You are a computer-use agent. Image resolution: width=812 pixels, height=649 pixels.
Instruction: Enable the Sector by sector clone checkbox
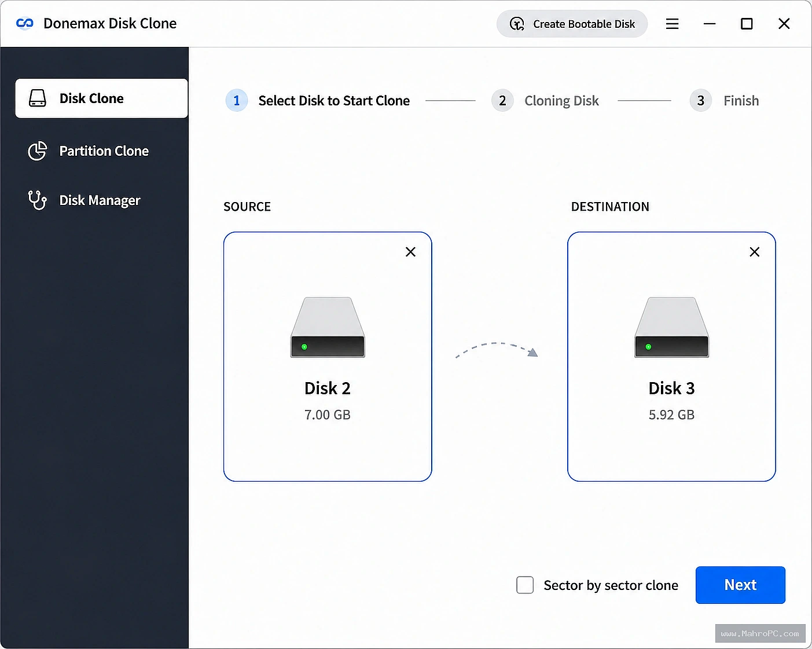525,585
